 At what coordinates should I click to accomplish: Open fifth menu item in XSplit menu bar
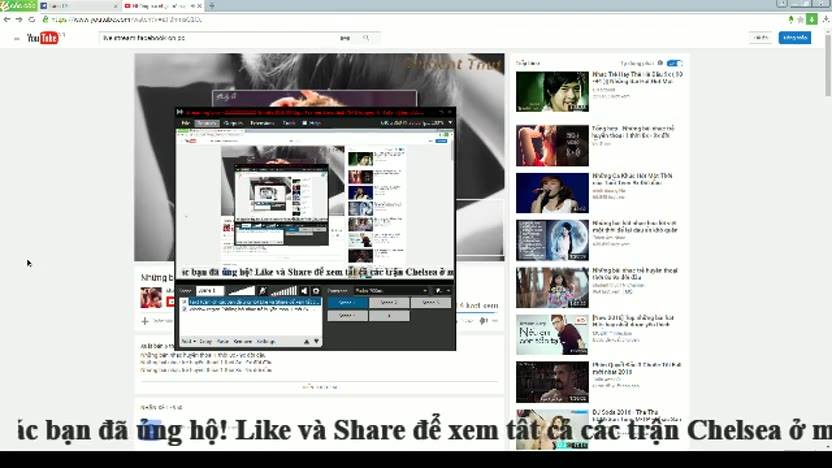click(x=289, y=123)
